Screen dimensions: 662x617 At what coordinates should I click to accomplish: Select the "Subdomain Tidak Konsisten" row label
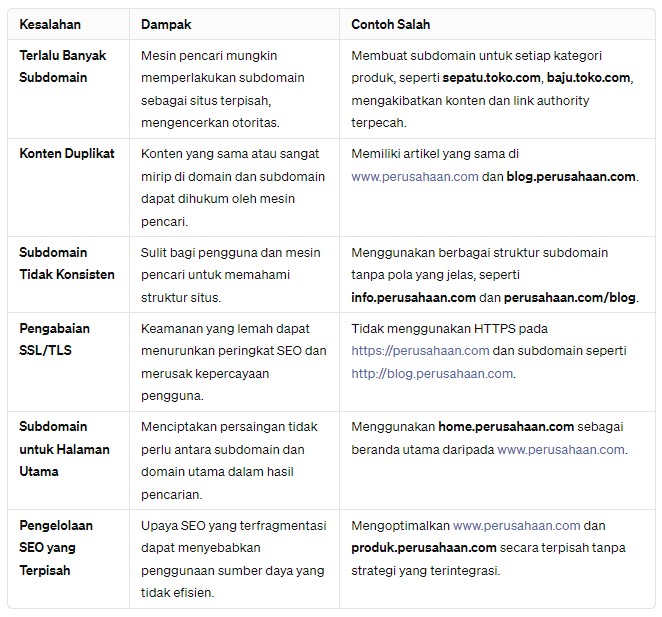coord(67,263)
